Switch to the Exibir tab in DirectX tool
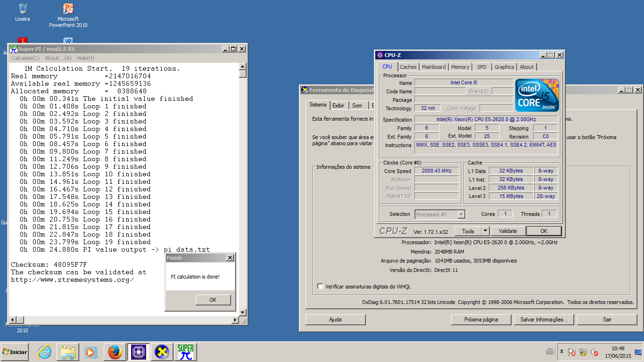The height and width of the screenshot is (362, 644). pos(339,106)
